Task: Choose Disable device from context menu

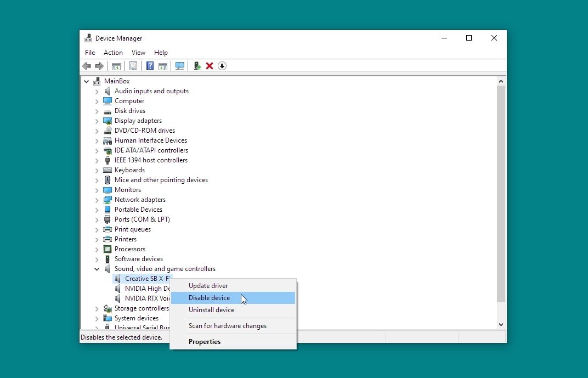Action: click(209, 298)
